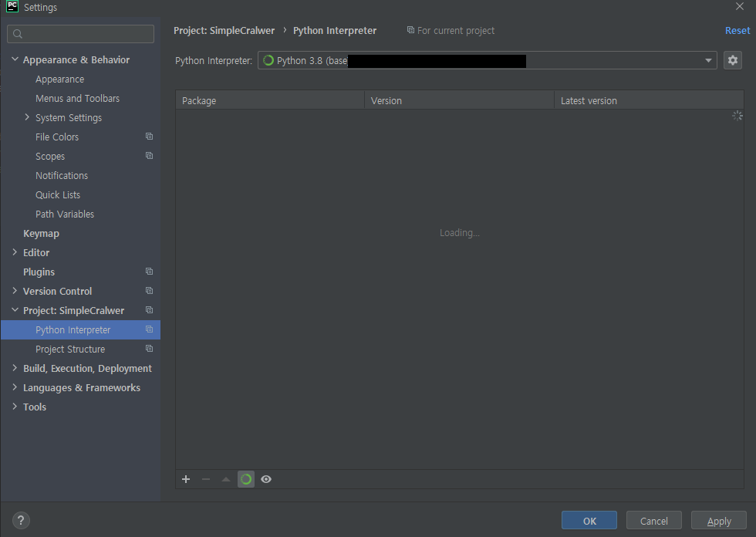The height and width of the screenshot is (537, 756).
Task: Open interpreter gear settings menu
Action: 733,60
